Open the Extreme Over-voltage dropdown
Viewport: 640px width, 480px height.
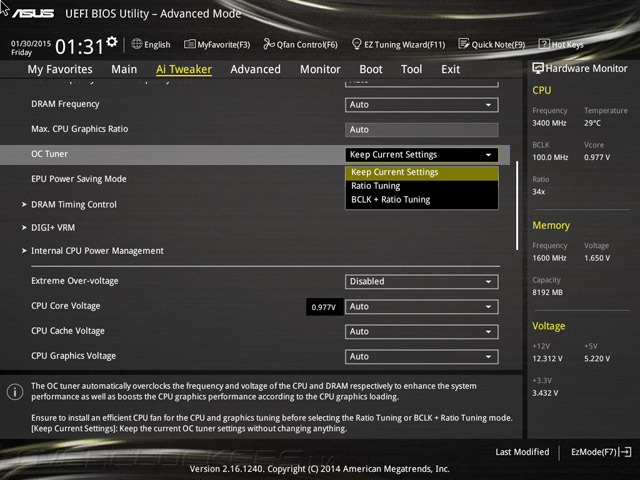tap(422, 282)
